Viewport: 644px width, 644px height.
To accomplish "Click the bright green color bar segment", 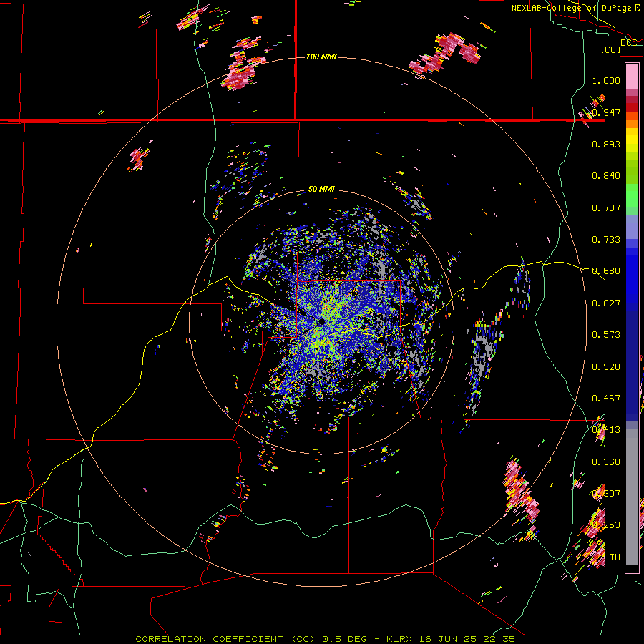I will click(632, 195).
